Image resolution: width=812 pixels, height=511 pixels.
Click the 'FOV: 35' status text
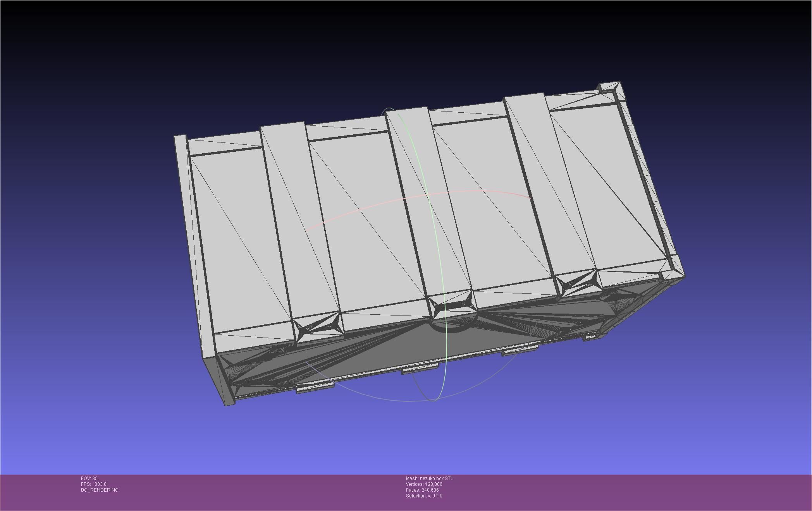[x=89, y=478]
